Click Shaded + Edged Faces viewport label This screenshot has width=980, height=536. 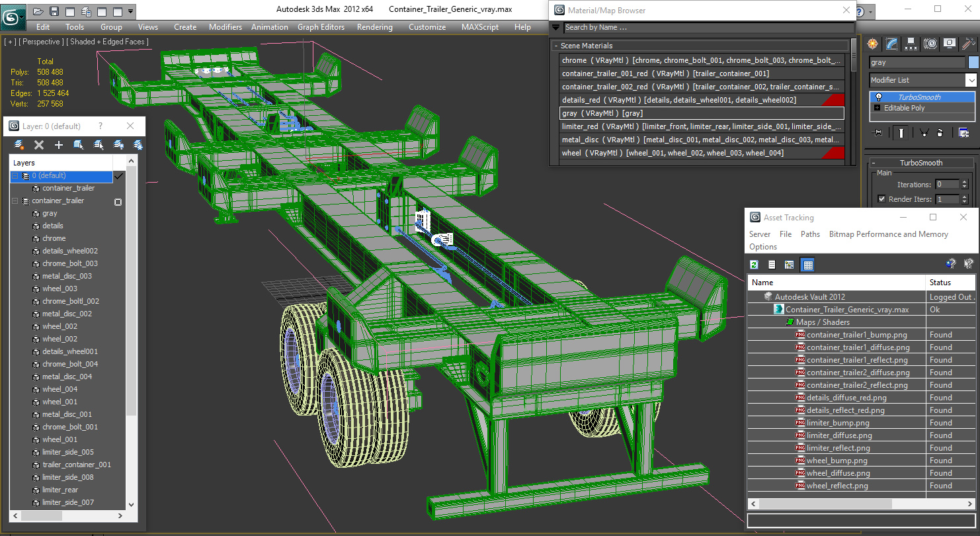click(x=108, y=42)
